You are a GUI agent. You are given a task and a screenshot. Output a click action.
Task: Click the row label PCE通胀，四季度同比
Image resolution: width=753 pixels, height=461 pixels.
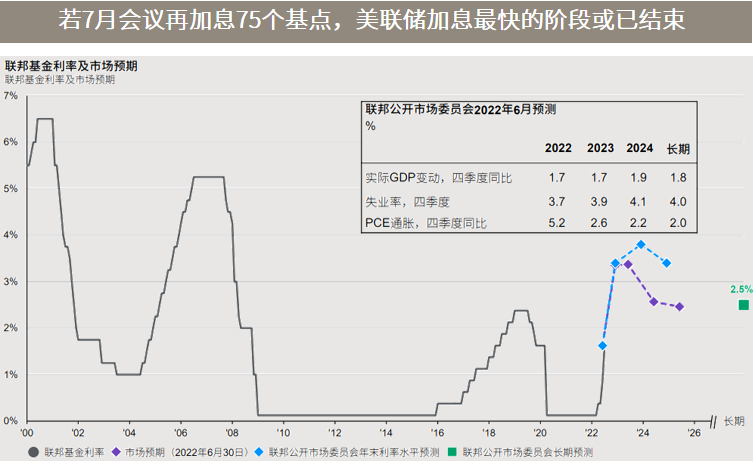(426, 223)
